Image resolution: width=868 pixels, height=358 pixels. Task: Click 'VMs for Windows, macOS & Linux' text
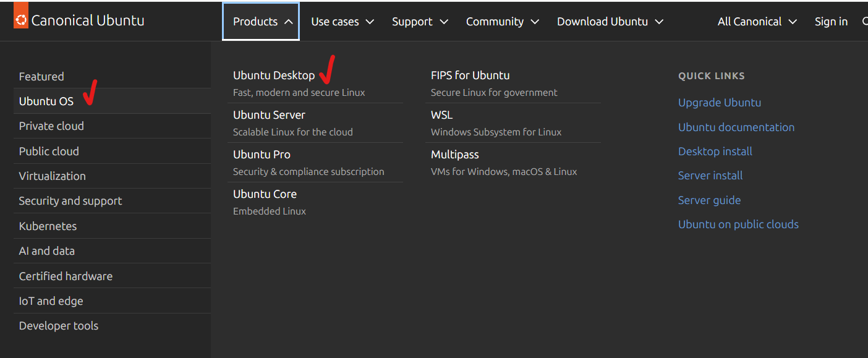tap(504, 172)
